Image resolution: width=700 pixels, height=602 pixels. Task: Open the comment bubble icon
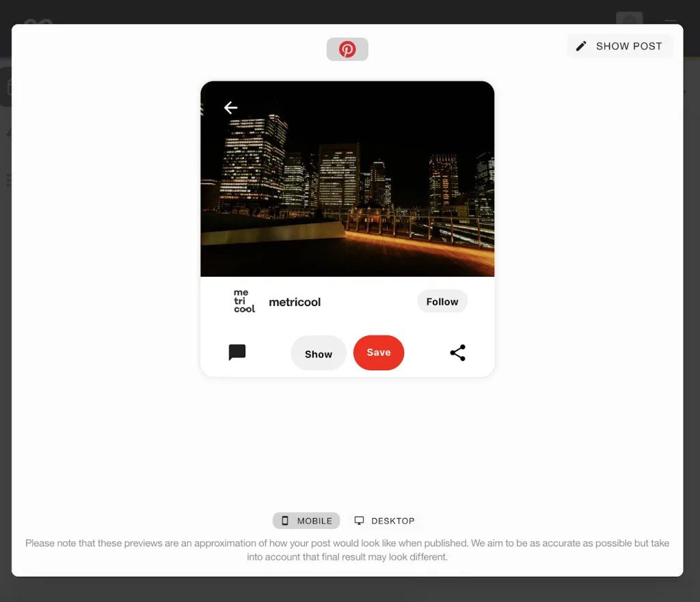tap(237, 352)
